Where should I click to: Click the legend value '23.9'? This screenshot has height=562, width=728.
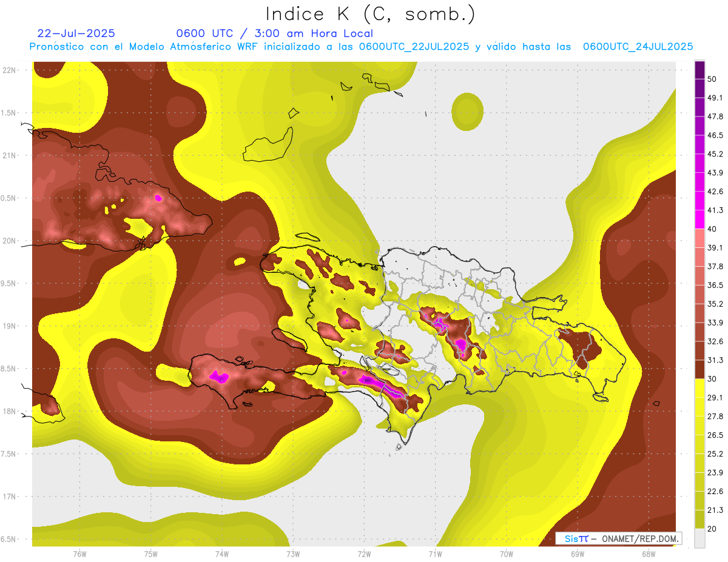click(715, 473)
